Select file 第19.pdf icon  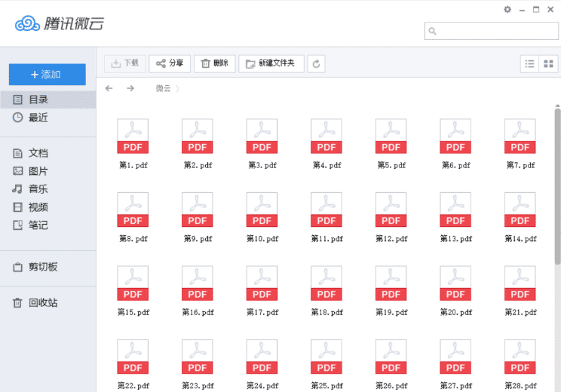(391, 283)
